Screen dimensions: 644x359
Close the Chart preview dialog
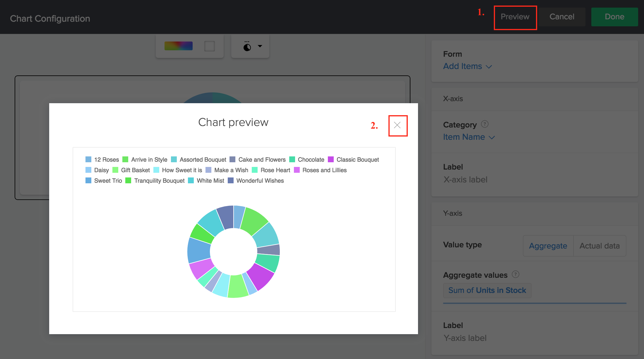point(398,125)
